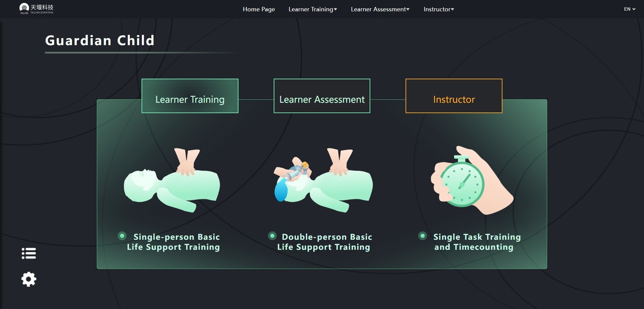
Task: Select the Single Task Training radio dot
Action: point(423,236)
